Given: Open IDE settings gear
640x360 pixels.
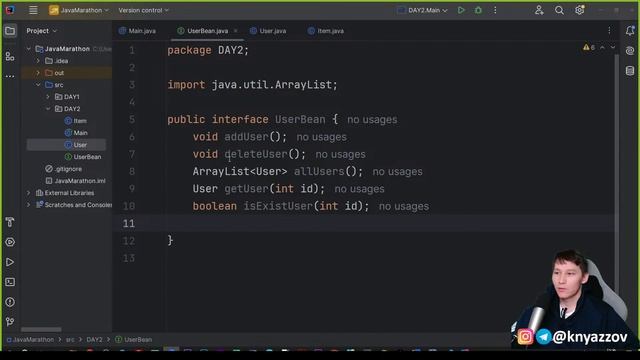Looking at the screenshot, I should click(580, 10).
